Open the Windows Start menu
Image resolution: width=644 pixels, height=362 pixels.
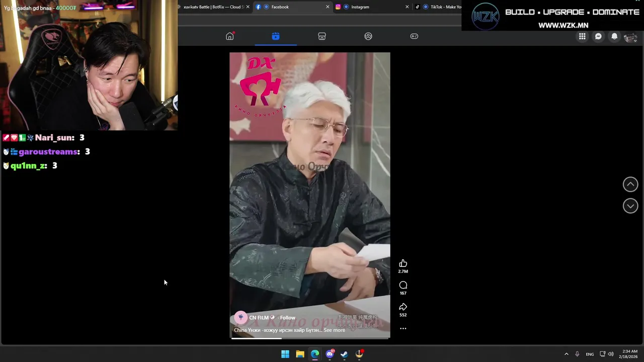(285, 354)
